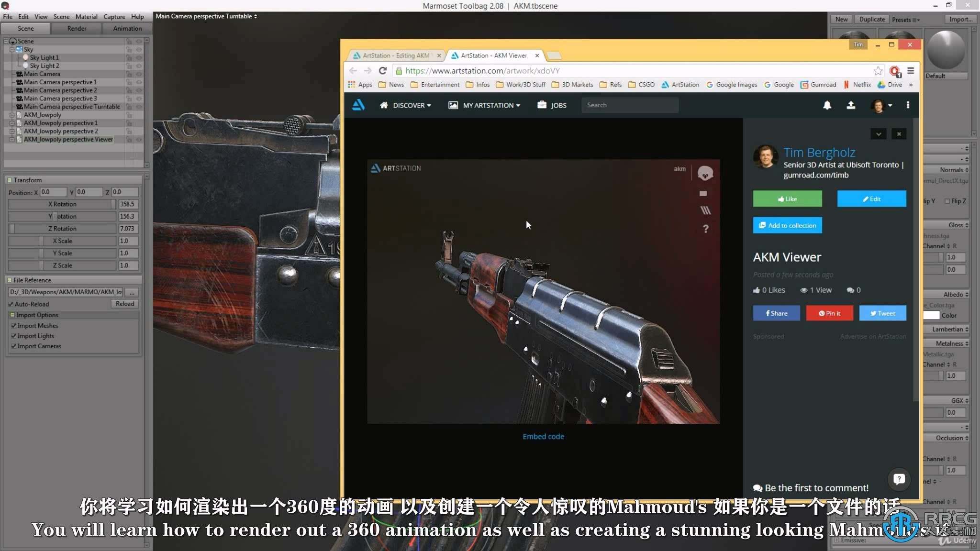The width and height of the screenshot is (980, 551).
Task: Click the Pin it button
Action: pos(829,313)
